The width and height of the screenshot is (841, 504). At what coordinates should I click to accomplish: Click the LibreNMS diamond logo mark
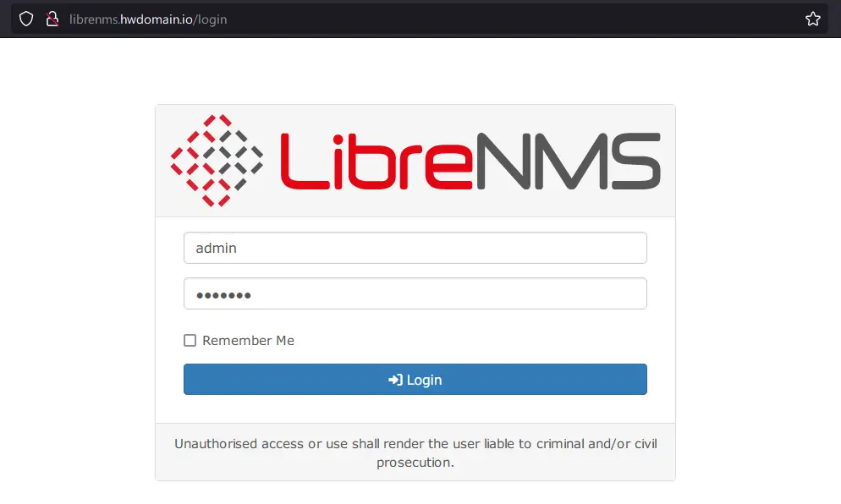(217, 161)
